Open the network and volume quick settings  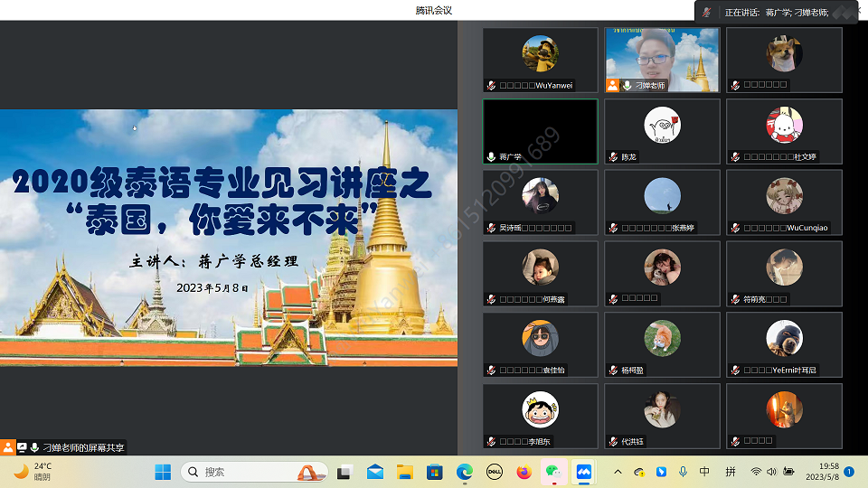pyautogui.click(x=771, y=472)
